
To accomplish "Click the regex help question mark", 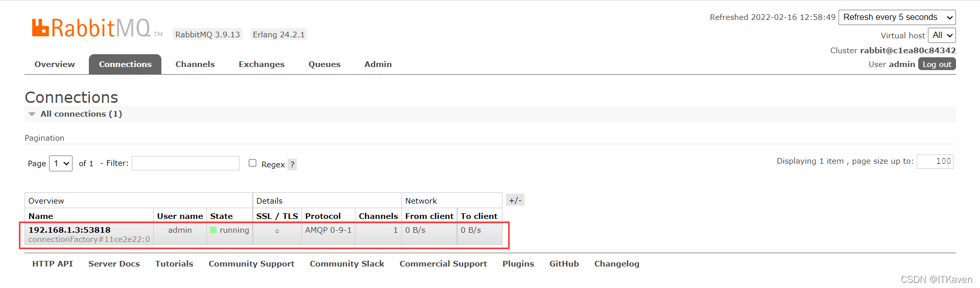I will [x=292, y=164].
